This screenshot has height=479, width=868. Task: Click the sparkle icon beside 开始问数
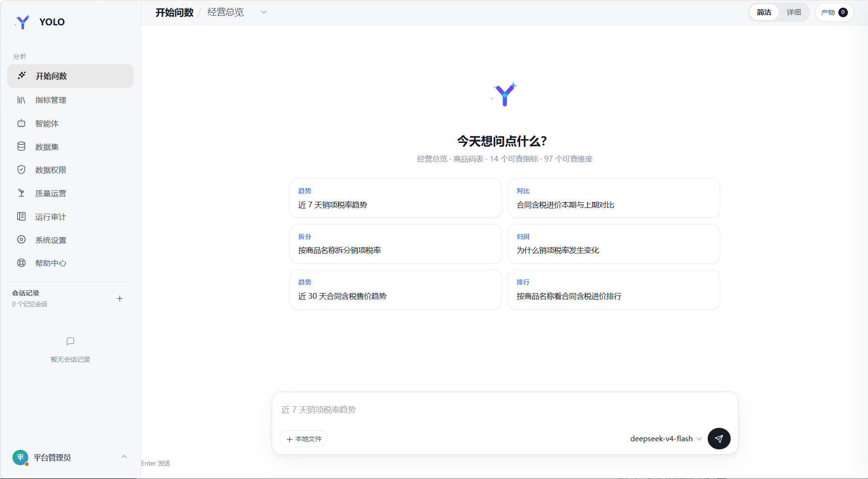click(22, 76)
